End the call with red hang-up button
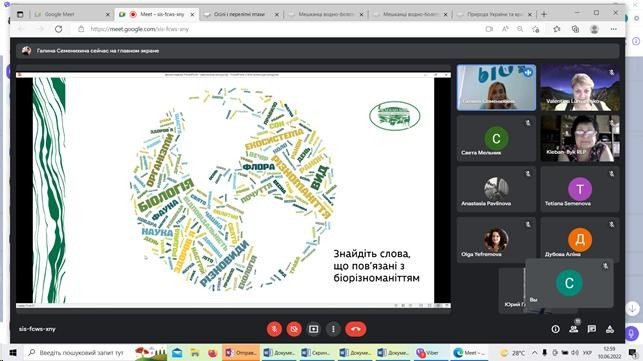 [x=356, y=329]
